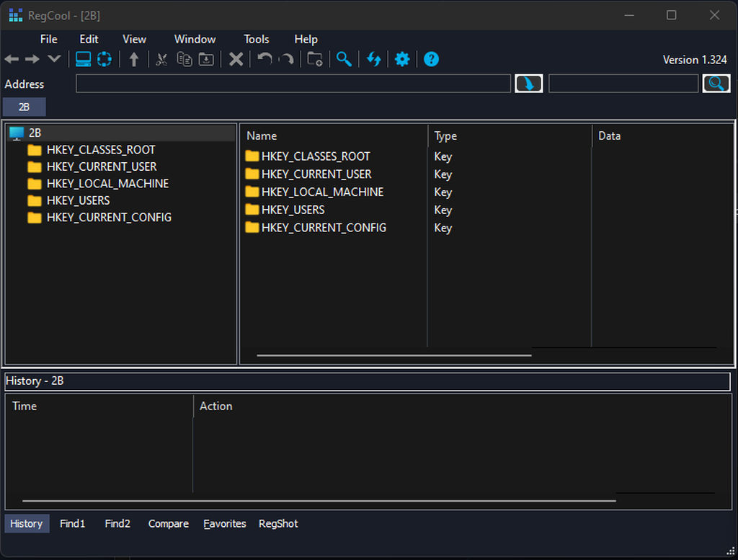The image size is (738, 560).
Task: Open the Tools menu
Action: 257,40
